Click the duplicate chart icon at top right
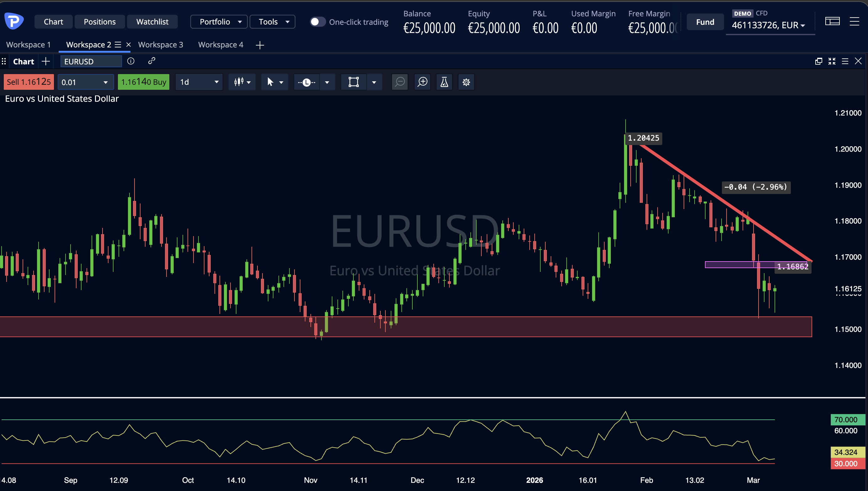The height and width of the screenshot is (491, 868). click(818, 62)
